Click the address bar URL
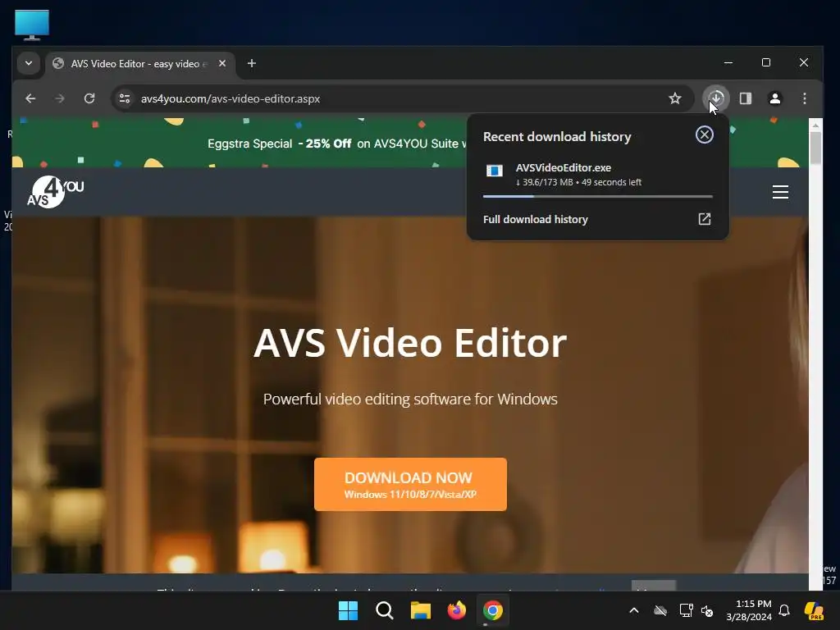The width and height of the screenshot is (840, 630). pyautogui.click(x=231, y=99)
